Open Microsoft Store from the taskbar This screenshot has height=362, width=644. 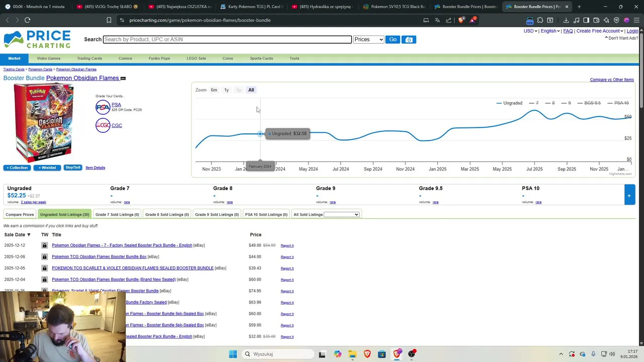click(x=382, y=354)
